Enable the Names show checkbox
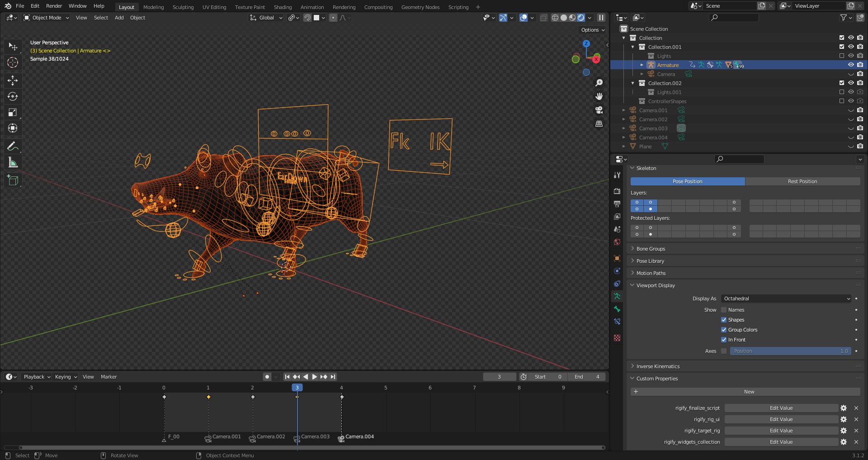Viewport: 868px width, 460px height. tap(724, 310)
